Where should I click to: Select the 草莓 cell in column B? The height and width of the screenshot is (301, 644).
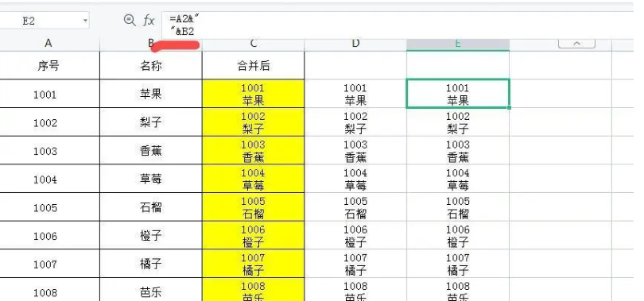(x=151, y=179)
